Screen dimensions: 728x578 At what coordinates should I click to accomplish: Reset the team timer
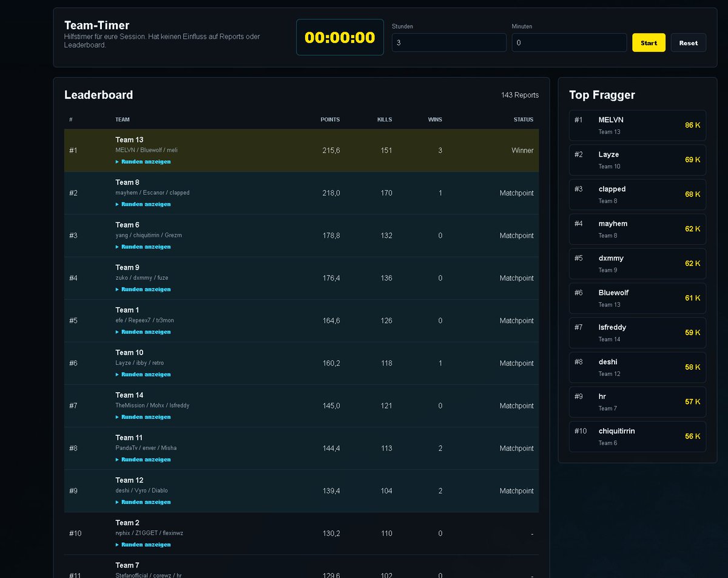point(688,42)
